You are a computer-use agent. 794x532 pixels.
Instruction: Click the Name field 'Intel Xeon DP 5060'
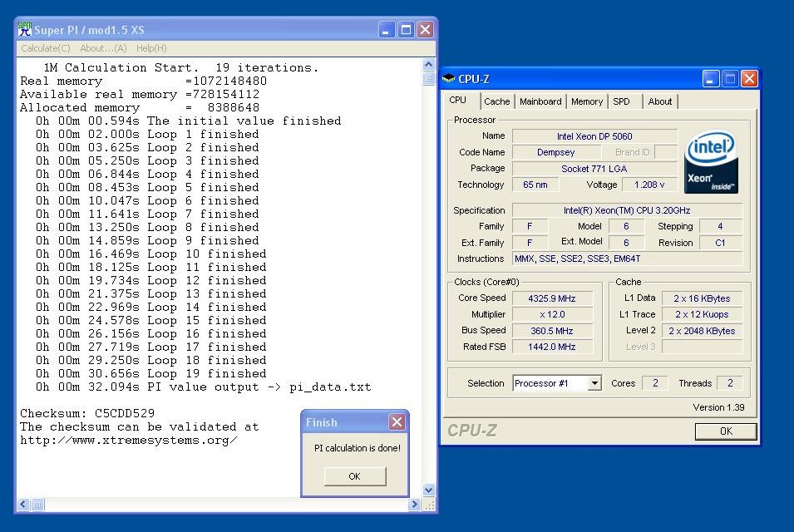(594, 136)
